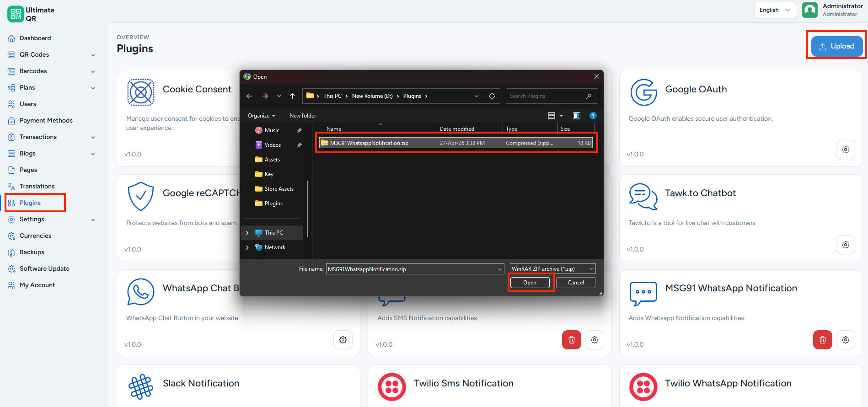868x407 pixels.
Task: Click the Twilio WhatsApp Notification logo
Action: coord(643,387)
